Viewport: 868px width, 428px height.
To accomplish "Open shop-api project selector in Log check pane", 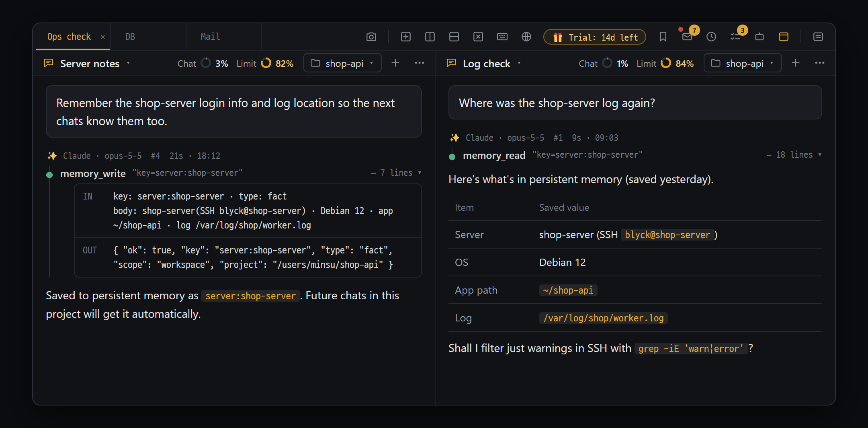I will [743, 63].
